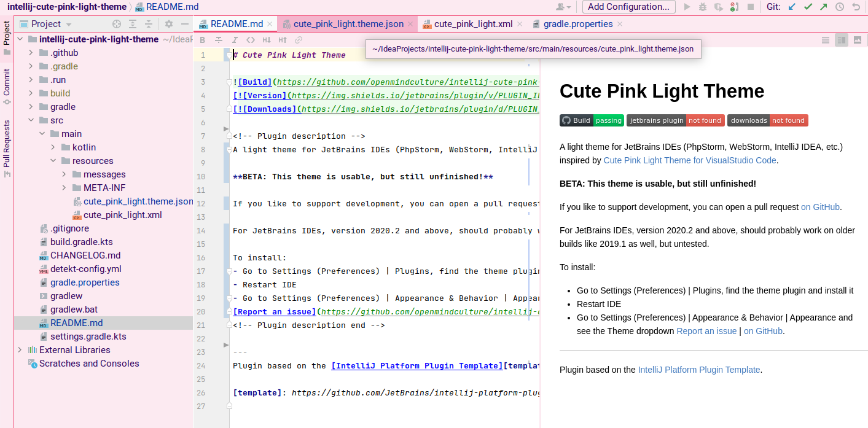
Task: Select the gradle.properties tab
Action: click(x=578, y=24)
